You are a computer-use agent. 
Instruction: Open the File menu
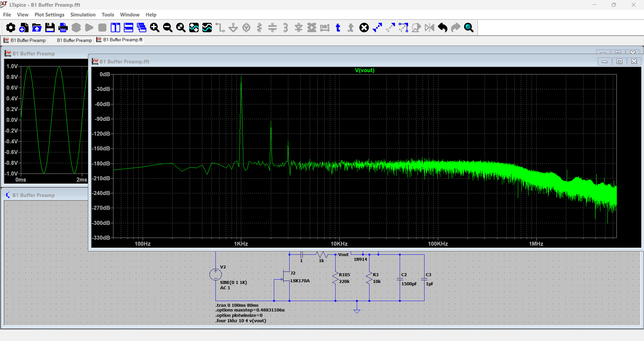[x=7, y=15]
